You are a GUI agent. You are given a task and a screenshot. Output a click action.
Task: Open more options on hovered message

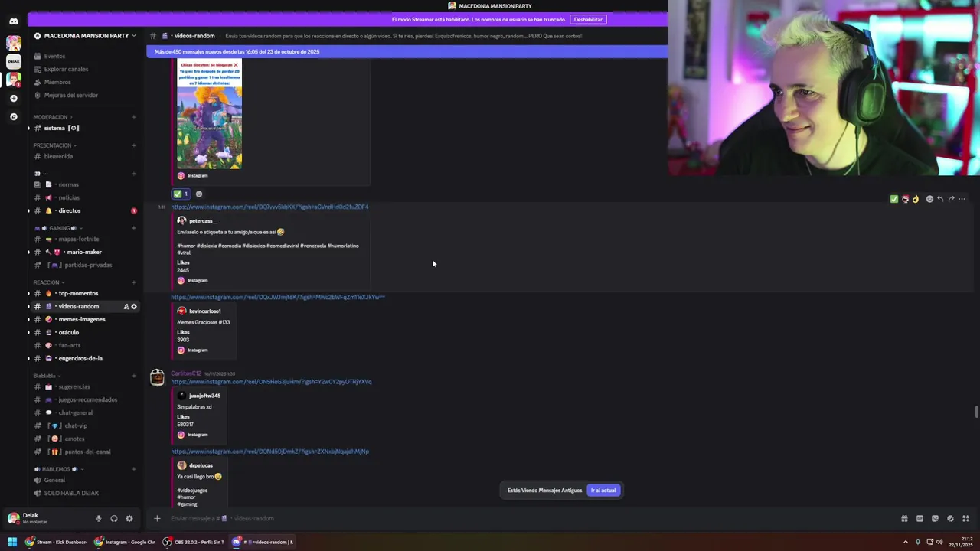tap(962, 199)
